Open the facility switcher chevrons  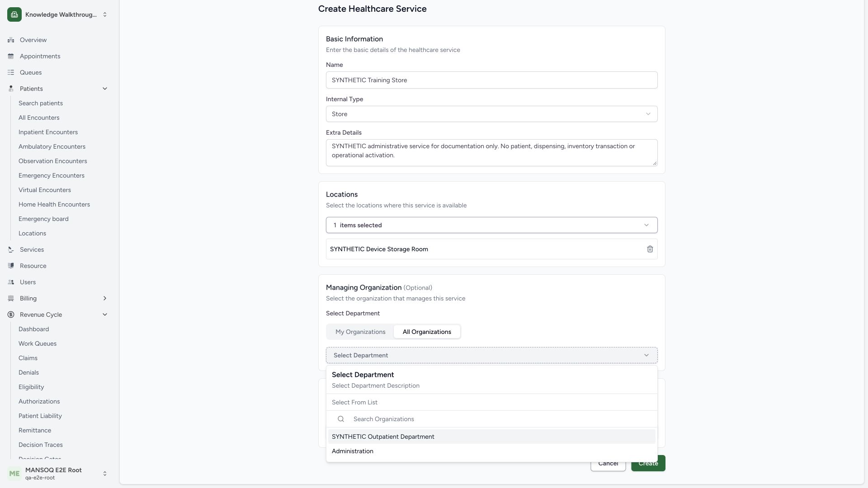105,14
